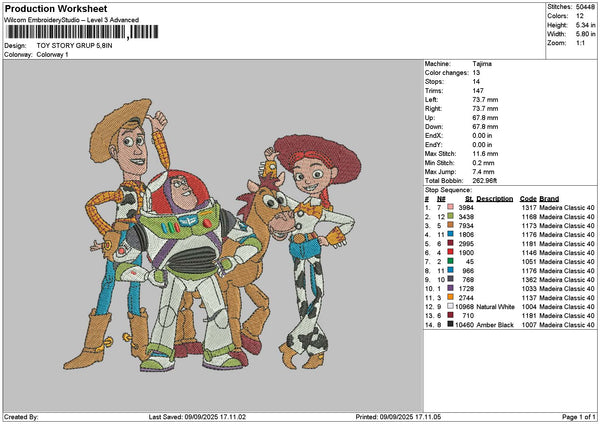The width and height of the screenshot is (600, 424).
Task: Click the thread code '1004'
Action: click(529, 307)
